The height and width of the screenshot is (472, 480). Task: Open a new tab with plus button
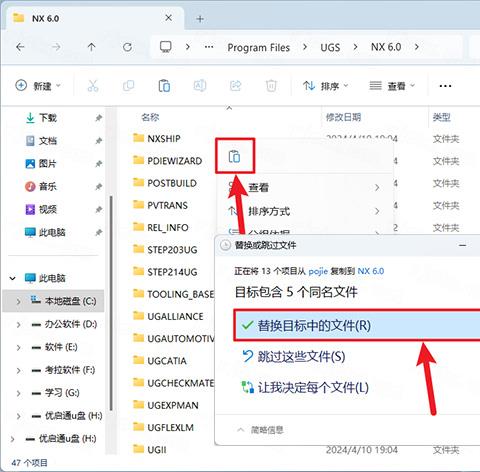click(200, 19)
